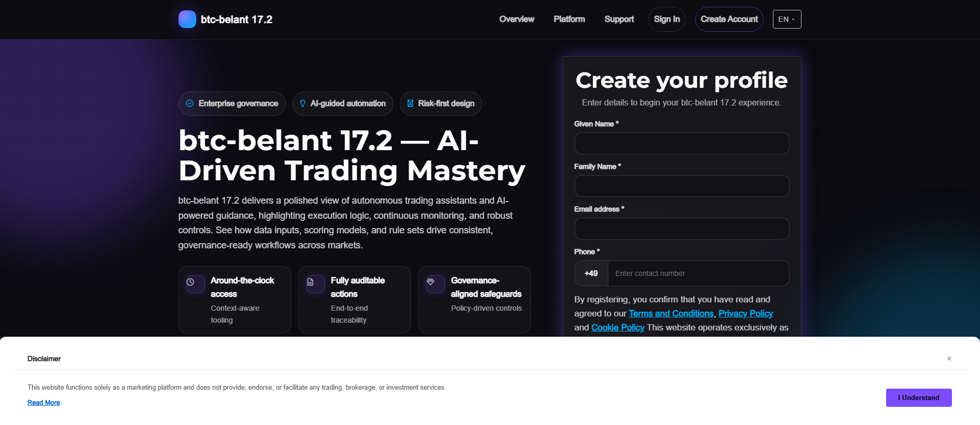
Task: Click the Risk-first design hourglass icon
Action: pyautogui.click(x=410, y=103)
